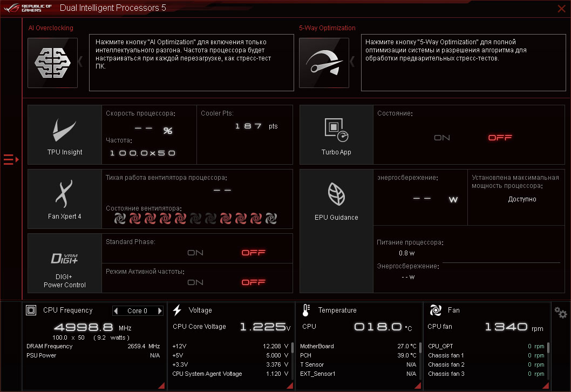The height and width of the screenshot is (392, 571).
Task: Click DRAM Frequency 2659.4 MHz value
Action: tap(144, 346)
